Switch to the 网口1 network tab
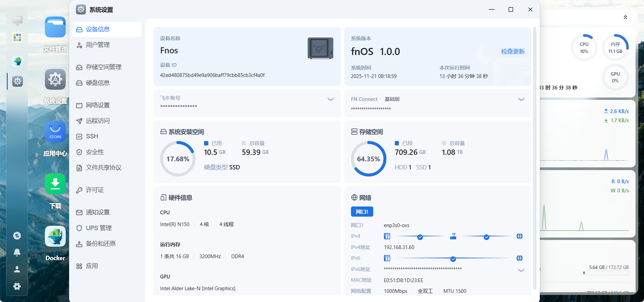The image size is (644, 302). (362, 212)
